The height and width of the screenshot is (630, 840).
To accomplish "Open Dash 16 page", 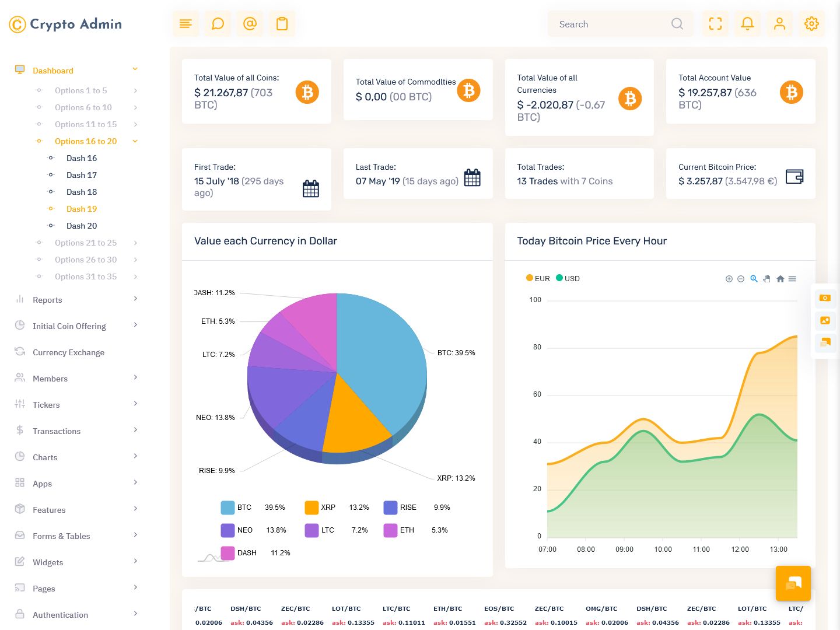I will pyautogui.click(x=82, y=158).
